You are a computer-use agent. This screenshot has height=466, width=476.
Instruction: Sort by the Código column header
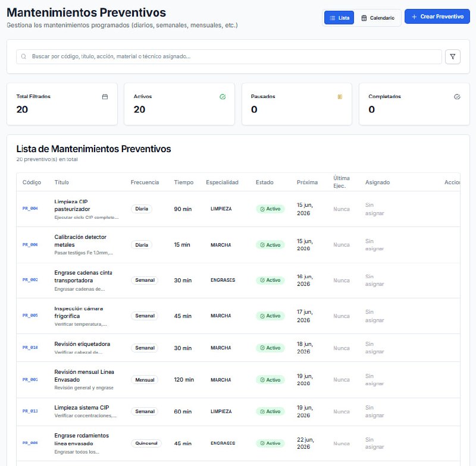click(32, 182)
